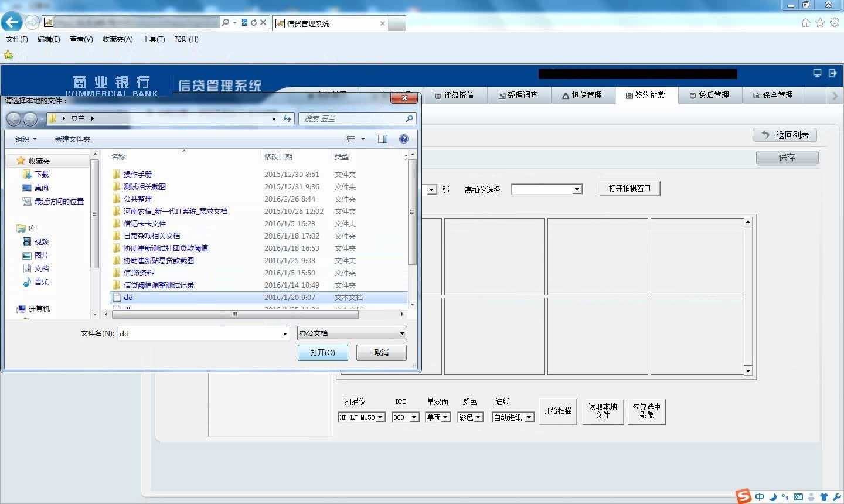Select the 借记卡卡文件 folder
Image resolution: width=844 pixels, height=504 pixels.
[145, 224]
